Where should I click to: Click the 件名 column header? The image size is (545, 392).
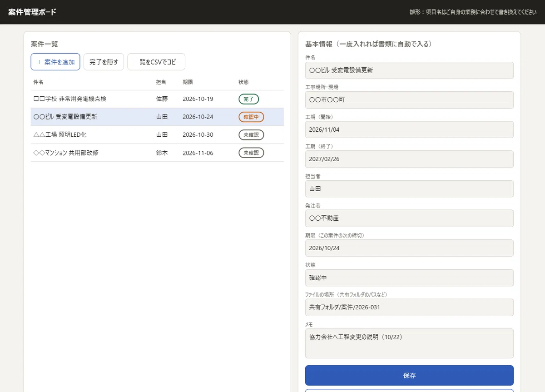pos(39,82)
